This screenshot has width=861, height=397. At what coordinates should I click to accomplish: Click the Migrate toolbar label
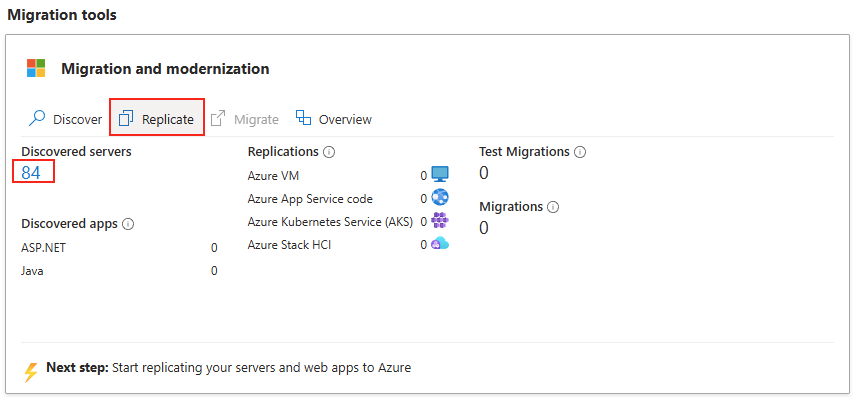point(256,119)
